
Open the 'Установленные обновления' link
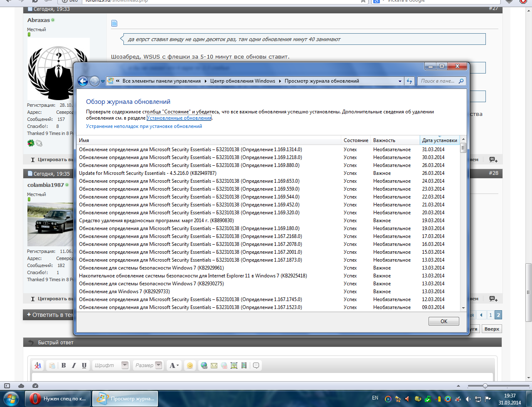[179, 118]
